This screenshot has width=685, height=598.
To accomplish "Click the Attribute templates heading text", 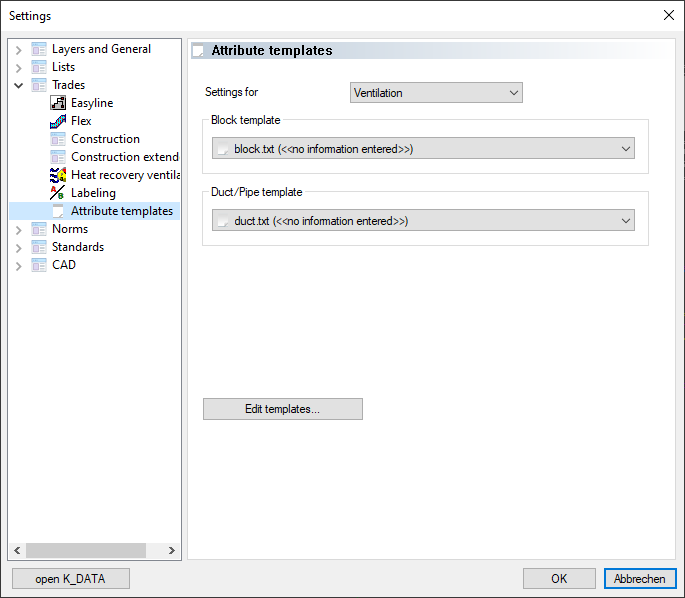I will (272, 51).
